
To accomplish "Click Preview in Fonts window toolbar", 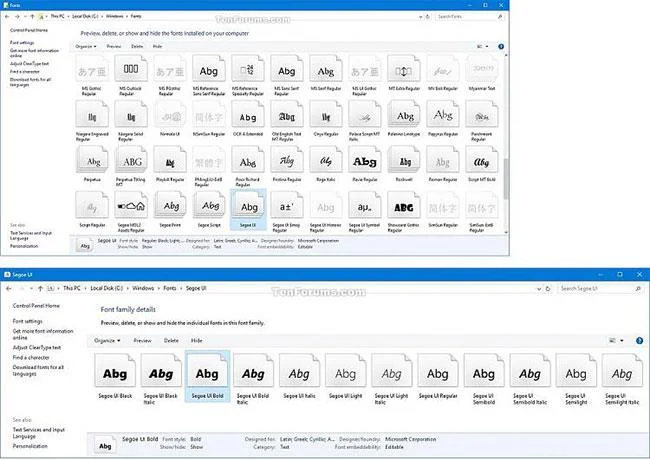I will click(114, 46).
